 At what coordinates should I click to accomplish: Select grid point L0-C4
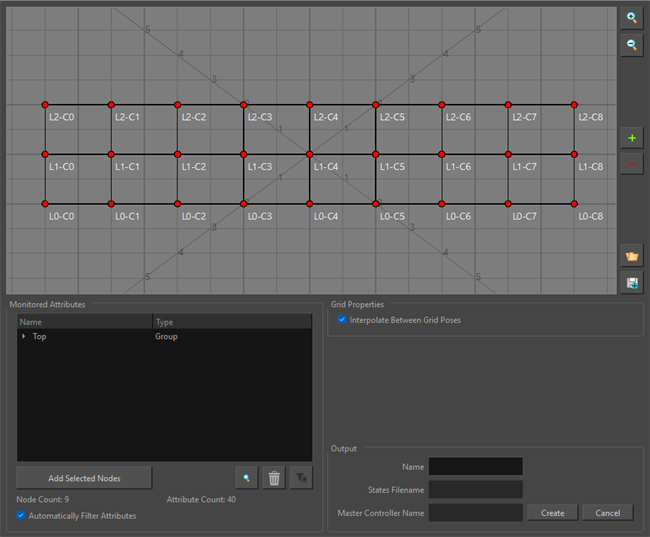pos(310,204)
